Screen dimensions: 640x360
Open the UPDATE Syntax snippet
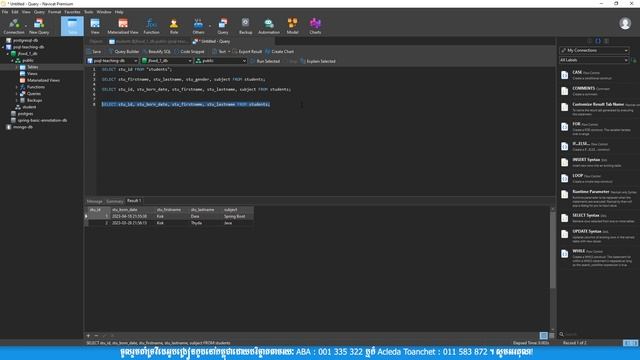tap(598, 236)
